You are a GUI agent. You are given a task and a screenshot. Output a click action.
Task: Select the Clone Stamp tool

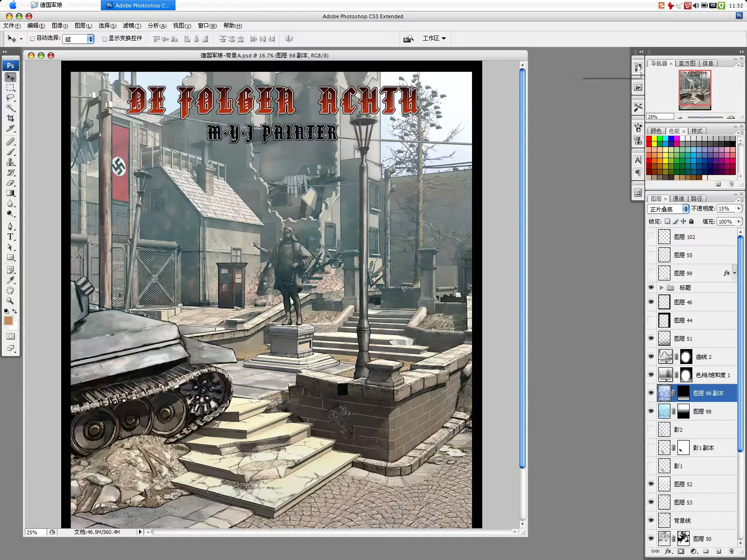point(10,162)
